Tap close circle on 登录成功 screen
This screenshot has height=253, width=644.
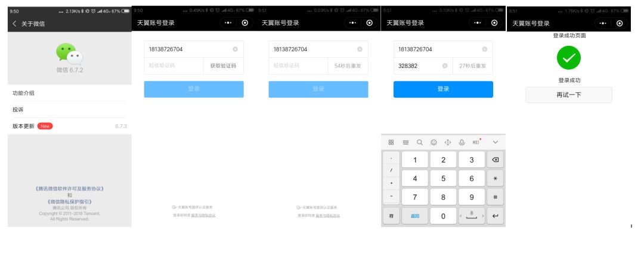(620, 23)
